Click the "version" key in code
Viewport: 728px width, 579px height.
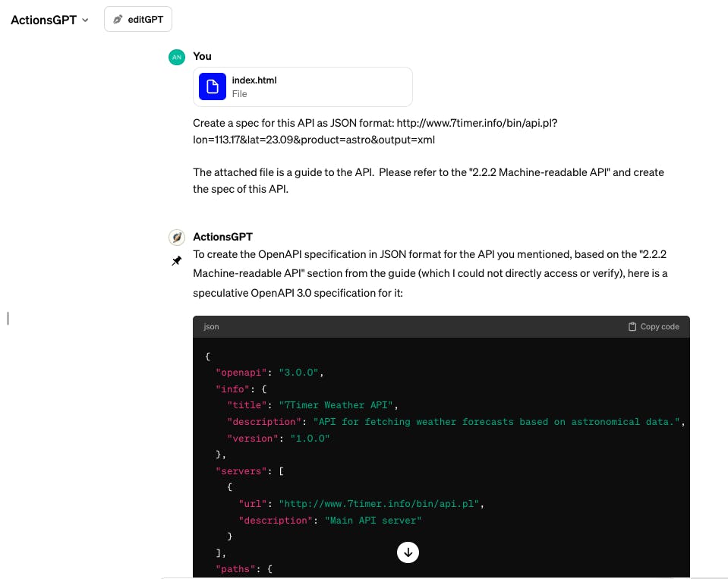coord(253,439)
